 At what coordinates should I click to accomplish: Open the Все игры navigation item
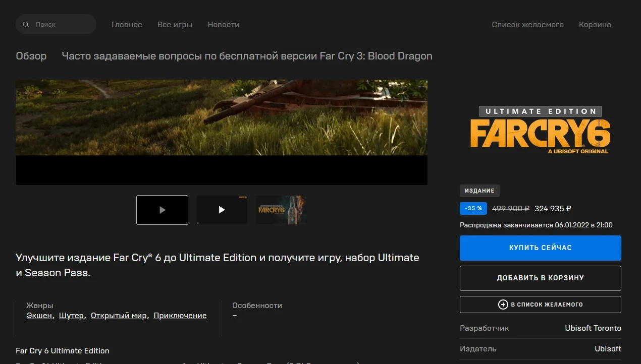(175, 24)
